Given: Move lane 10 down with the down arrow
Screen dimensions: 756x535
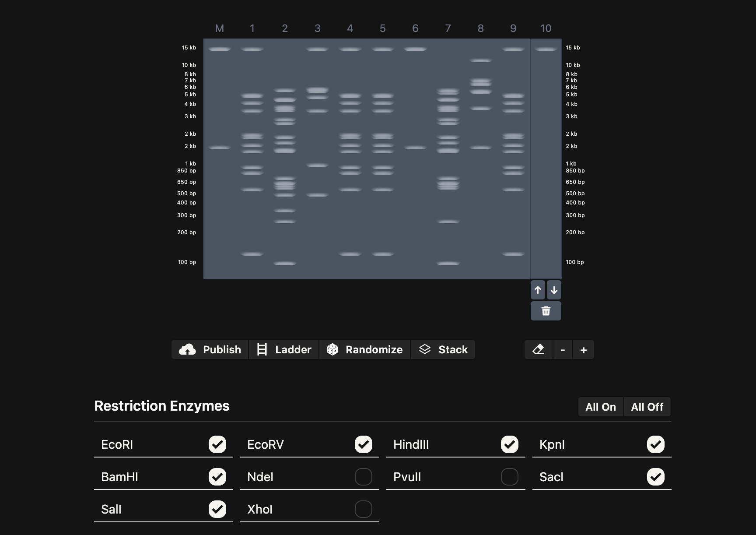Looking at the screenshot, I should (x=554, y=290).
